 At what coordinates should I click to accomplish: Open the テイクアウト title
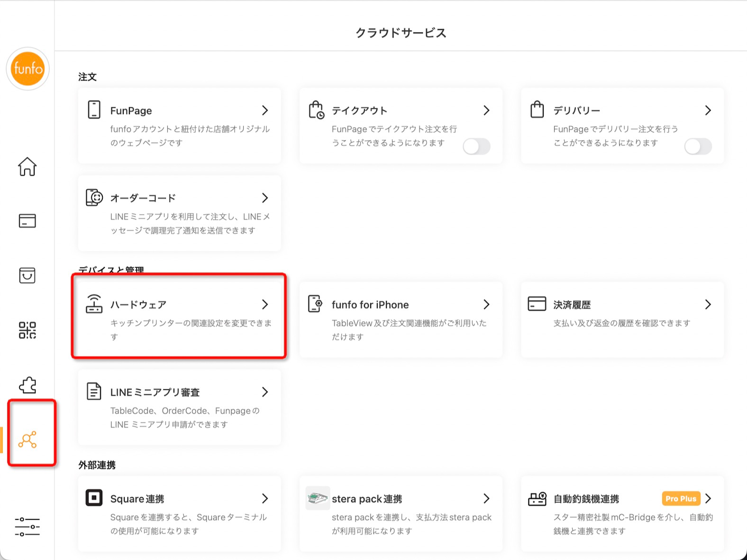[x=359, y=110]
